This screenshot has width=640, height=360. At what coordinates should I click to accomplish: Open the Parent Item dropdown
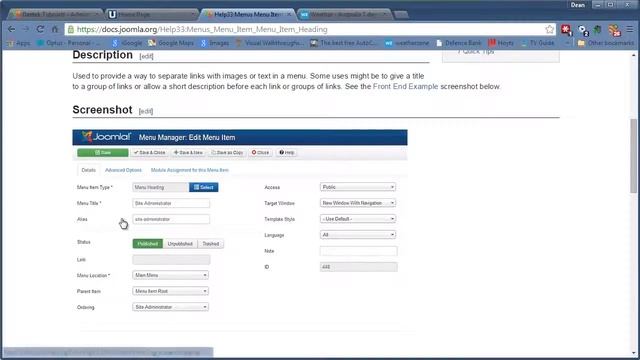click(171, 291)
